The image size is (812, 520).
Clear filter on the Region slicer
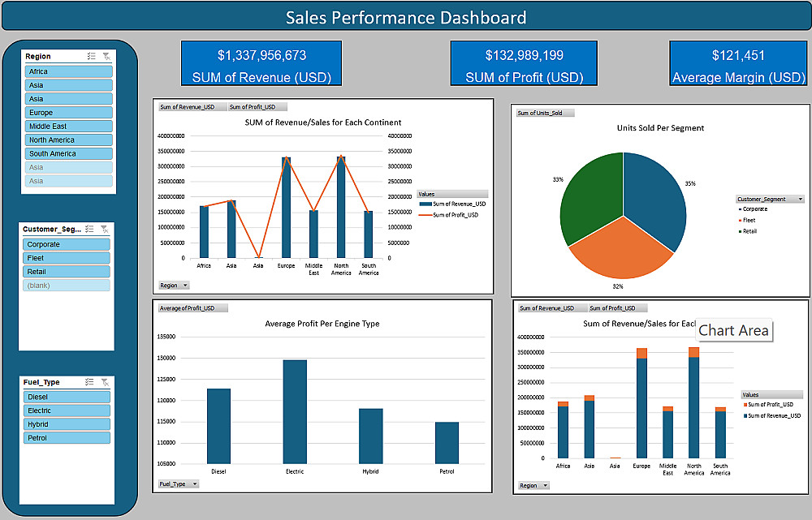tap(106, 56)
